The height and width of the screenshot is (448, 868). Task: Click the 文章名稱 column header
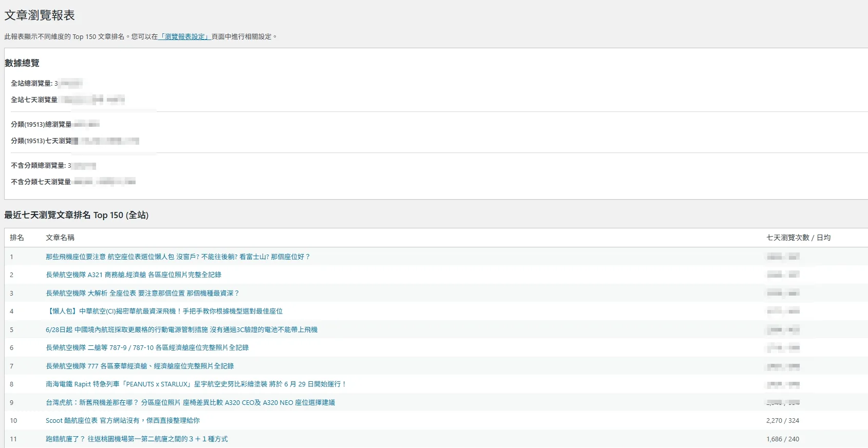click(x=60, y=238)
